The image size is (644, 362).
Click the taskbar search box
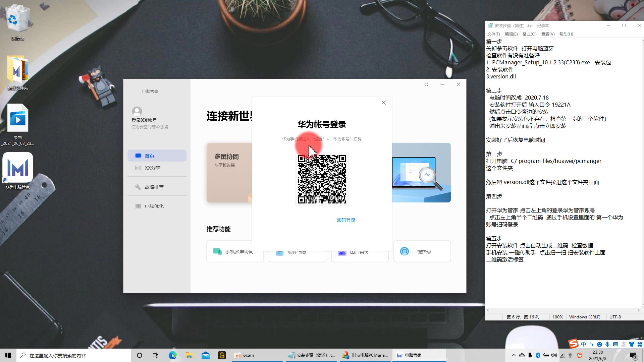click(74, 355)
